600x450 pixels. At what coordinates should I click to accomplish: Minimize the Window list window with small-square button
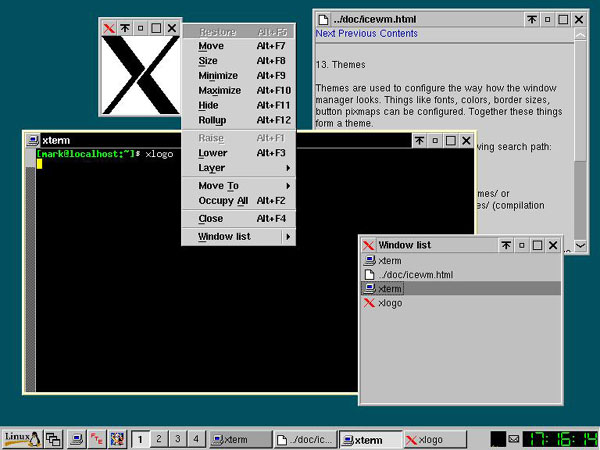click(x=522, y=245)
